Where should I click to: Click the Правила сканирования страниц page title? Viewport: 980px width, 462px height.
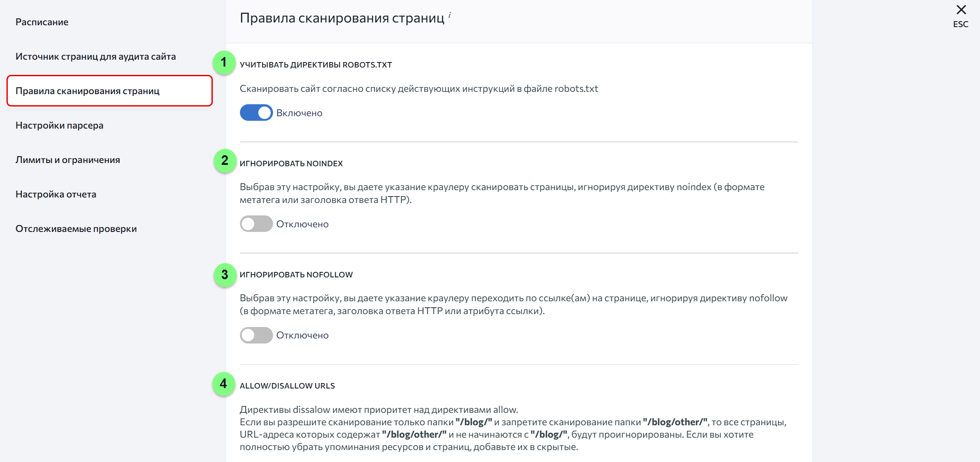(x=342, y=18)
